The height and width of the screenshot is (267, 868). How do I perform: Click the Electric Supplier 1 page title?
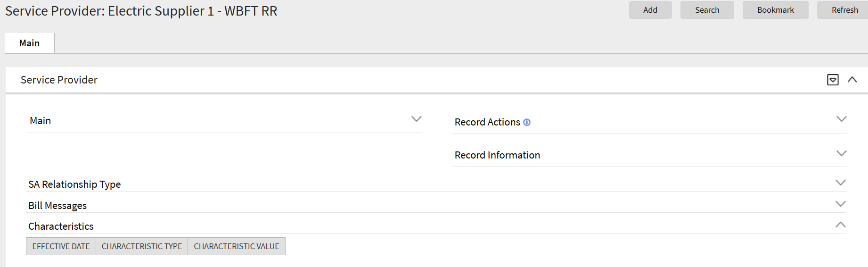[x=141, y=11]
